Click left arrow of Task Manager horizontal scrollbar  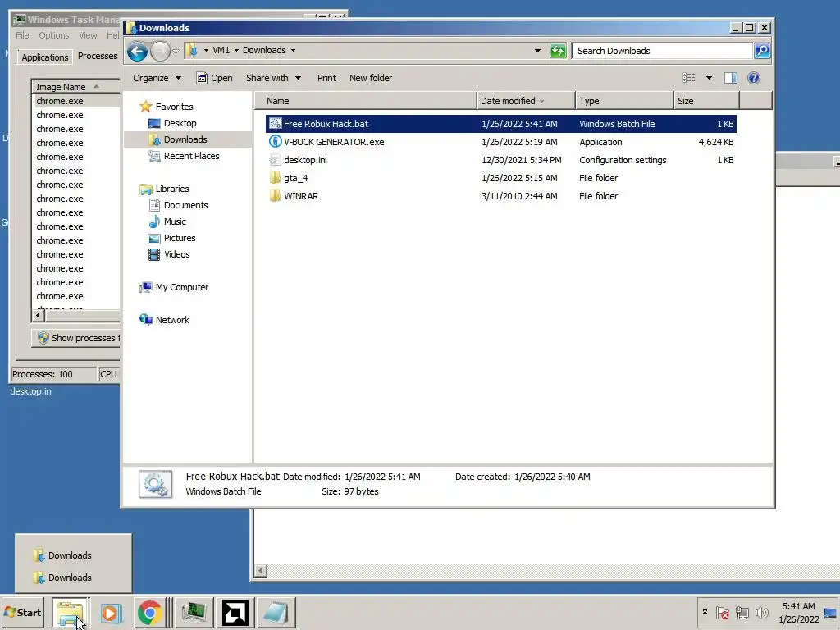38,316
